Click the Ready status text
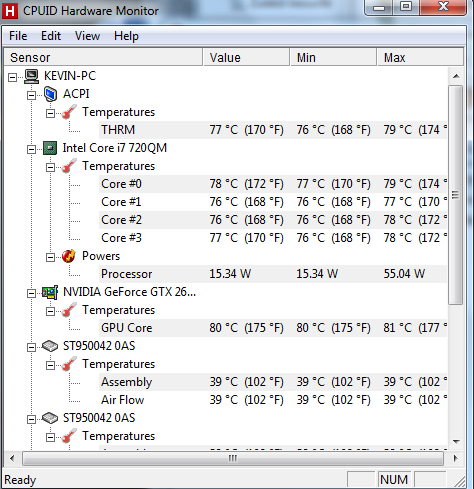This screenshot has width=474, height=489. point(20,480)
